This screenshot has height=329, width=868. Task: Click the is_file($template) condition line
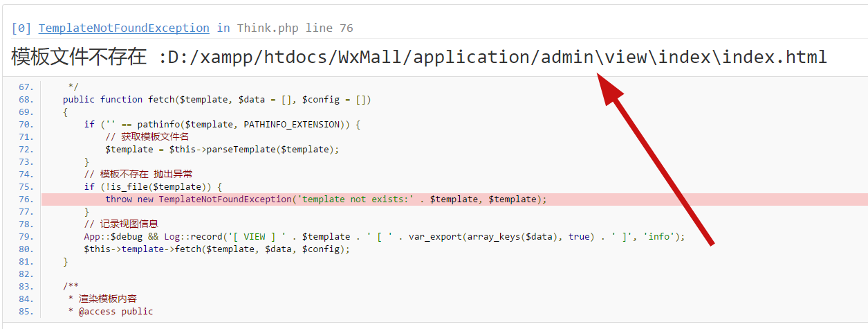point(153,187)
